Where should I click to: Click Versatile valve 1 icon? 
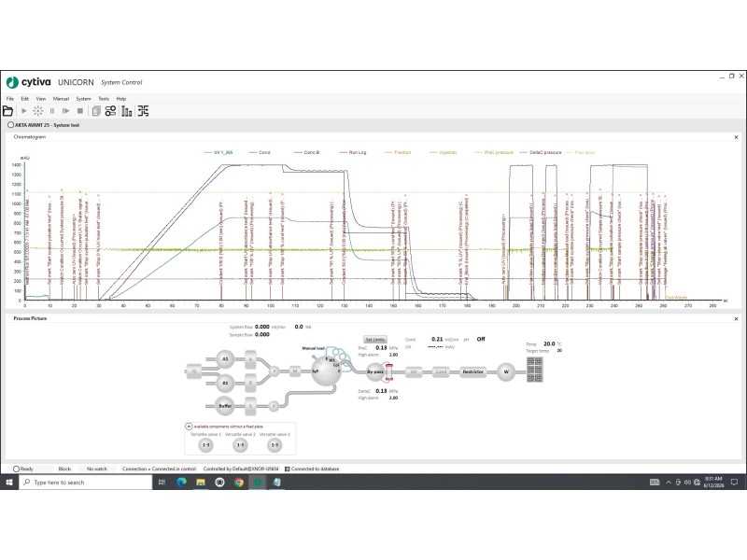pos(205,445)
